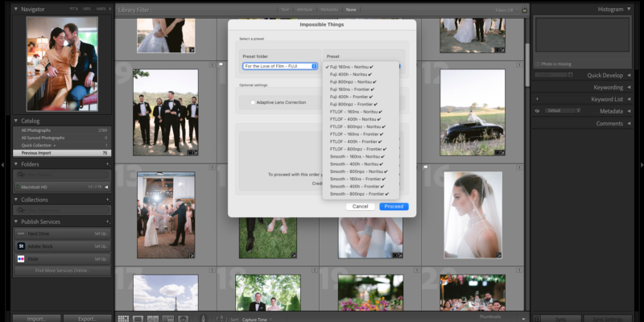The height and width of the screenshot is (322, 644).
Task: Select Grid view icon in bottom toolbar
Action: tap(123, 319)
